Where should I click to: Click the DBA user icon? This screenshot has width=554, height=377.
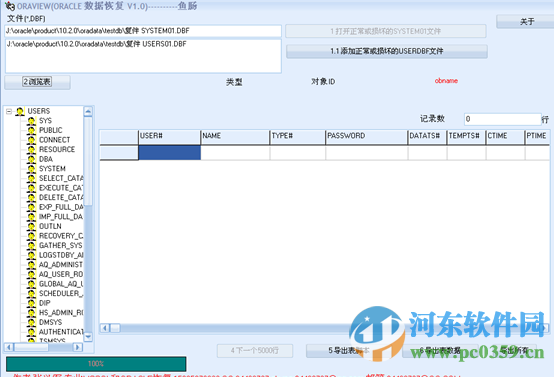coord(31,159)
